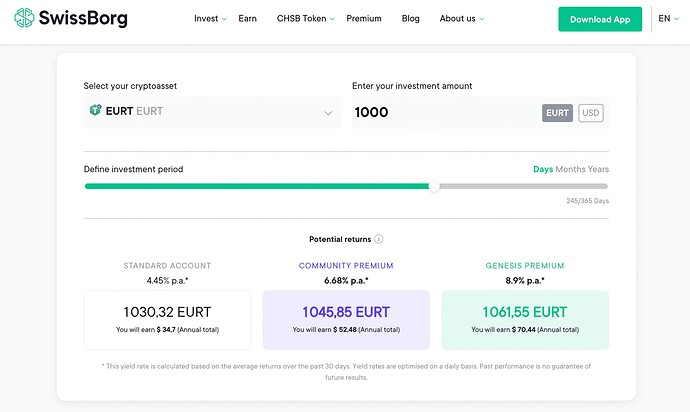Open the Invest nav item
Screen dimensions: 690x412
(x=206, y=18)
